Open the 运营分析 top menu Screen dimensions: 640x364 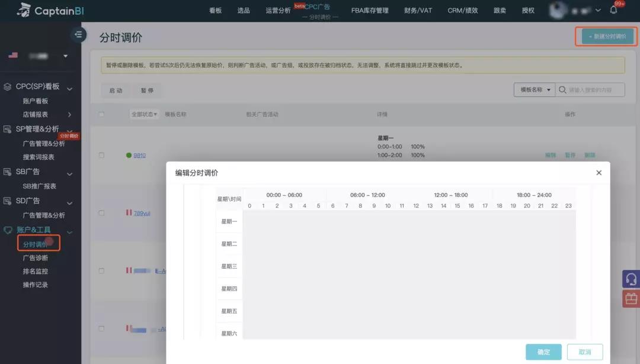(278, 11)
